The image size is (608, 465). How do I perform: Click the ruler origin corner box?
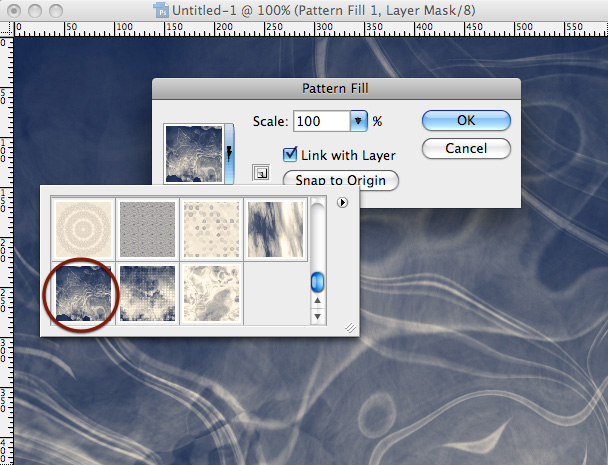click(7, 29)
